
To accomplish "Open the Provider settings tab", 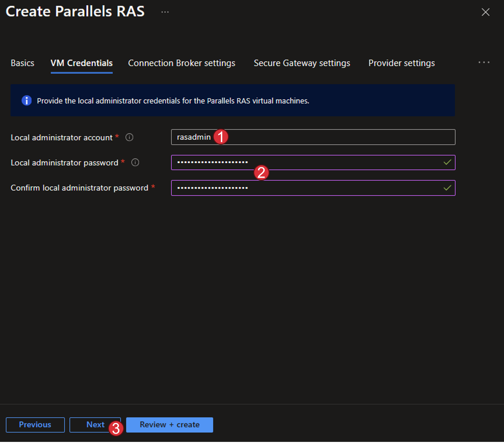I will 401,63.
